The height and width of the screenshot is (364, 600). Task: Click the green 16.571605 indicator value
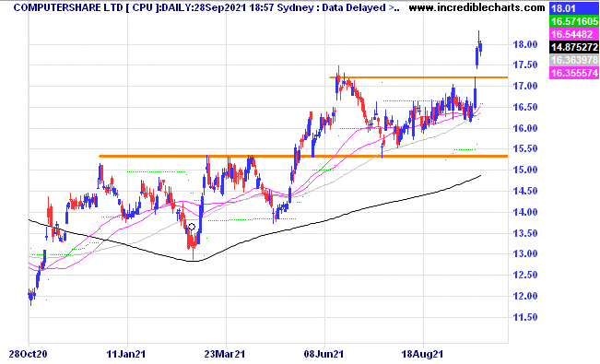573,21
